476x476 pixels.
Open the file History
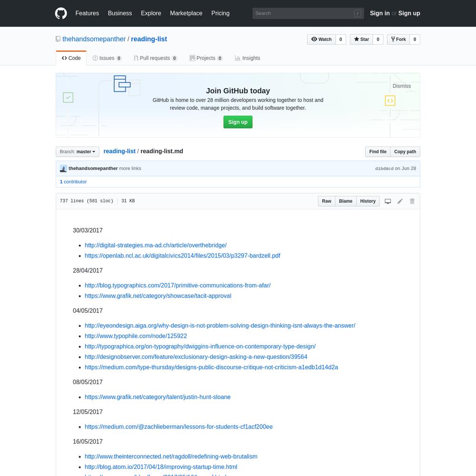[368, 201]
